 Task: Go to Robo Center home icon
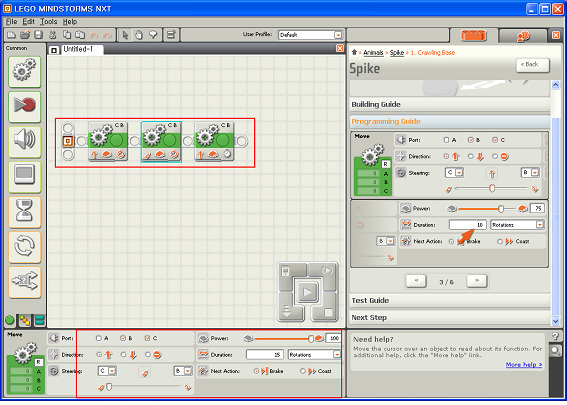point(354,52)
